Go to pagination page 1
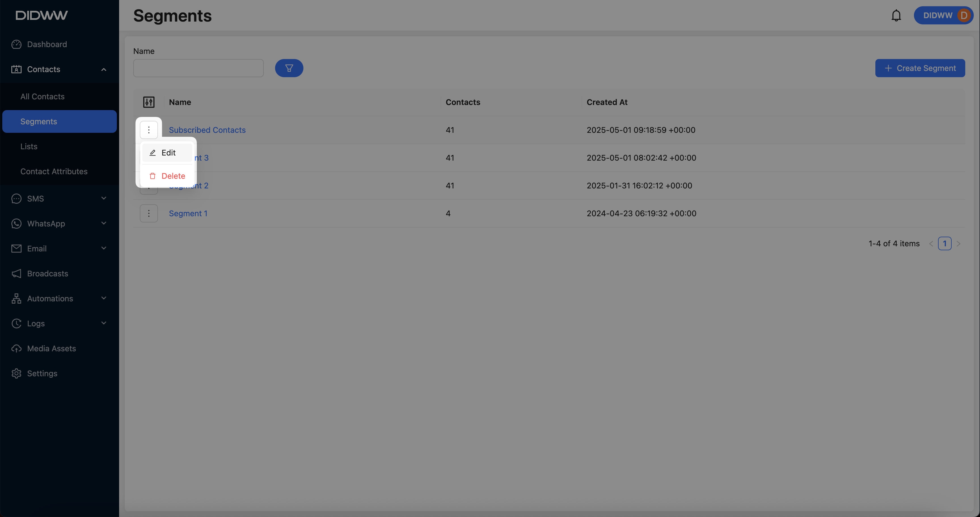This screenshot has height=517, width=980. (x=945, y=243)
